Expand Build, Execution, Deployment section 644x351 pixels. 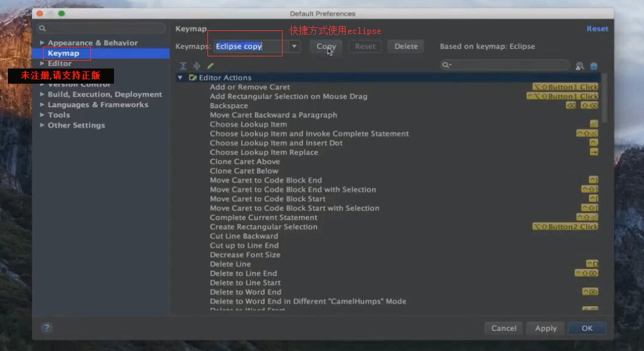(42, 95)
